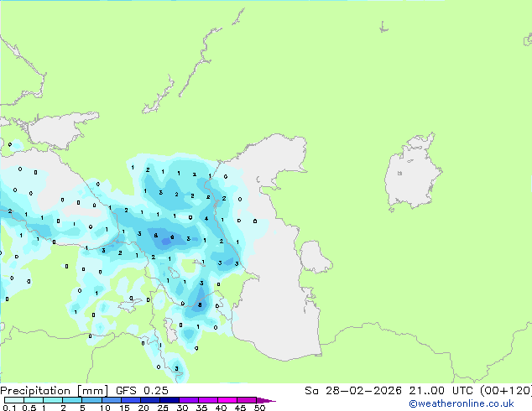532x411 pixels.
Task: Click the 'GFS 0.25' model label
Action: coord(142,391)
